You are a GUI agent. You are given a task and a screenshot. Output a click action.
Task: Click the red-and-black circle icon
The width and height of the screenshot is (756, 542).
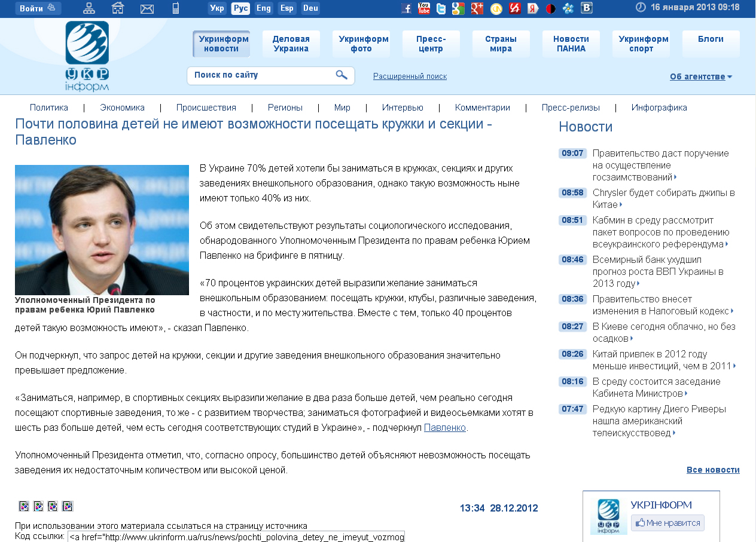[551, 8]
